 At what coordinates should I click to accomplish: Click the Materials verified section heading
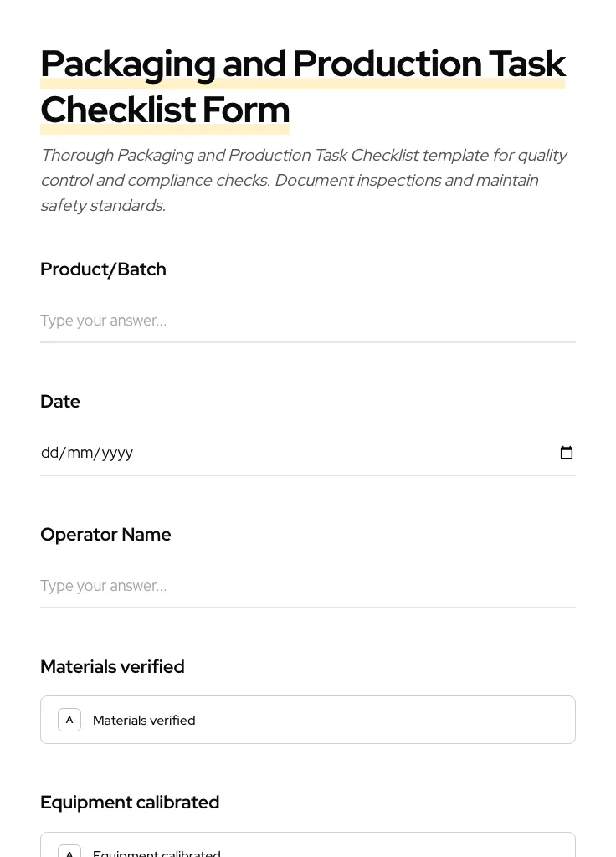pyautogui.click(x=112, y=666)
